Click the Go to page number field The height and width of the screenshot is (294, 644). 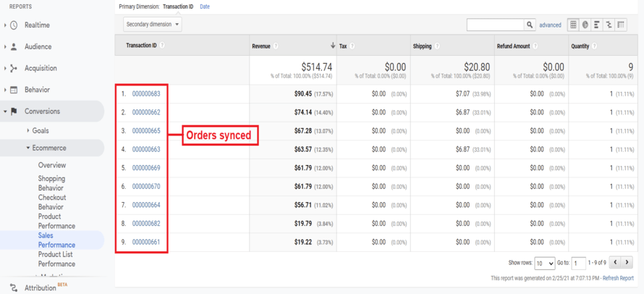click(x=579, y=263)
